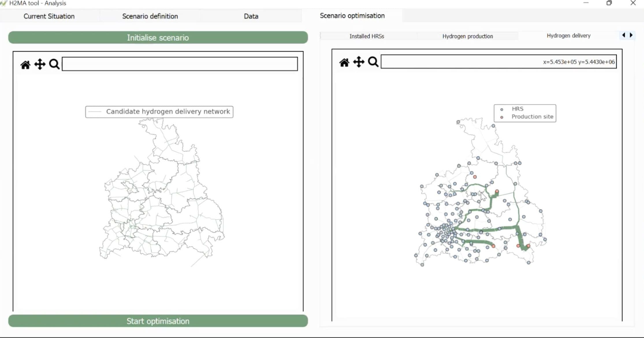Image resolution: width=644 pixels, height=338 pixels.
Task: Click the left map coordinate display field
Action: click(180, 64)
